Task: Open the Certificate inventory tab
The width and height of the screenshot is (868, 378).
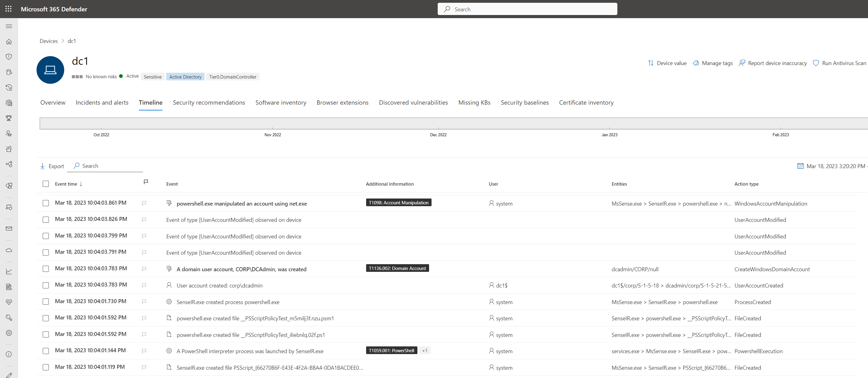Action: point(586,103)
